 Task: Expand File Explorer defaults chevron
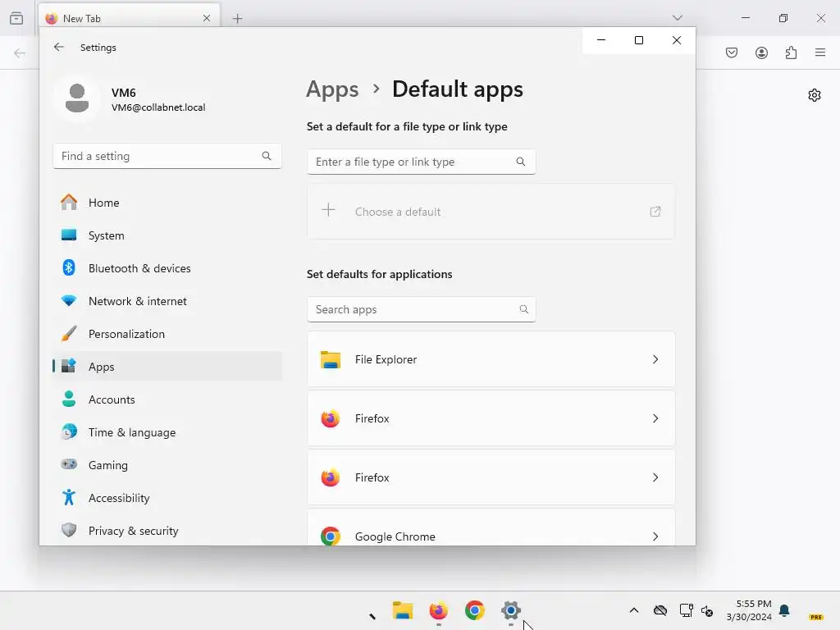[655, 359]
